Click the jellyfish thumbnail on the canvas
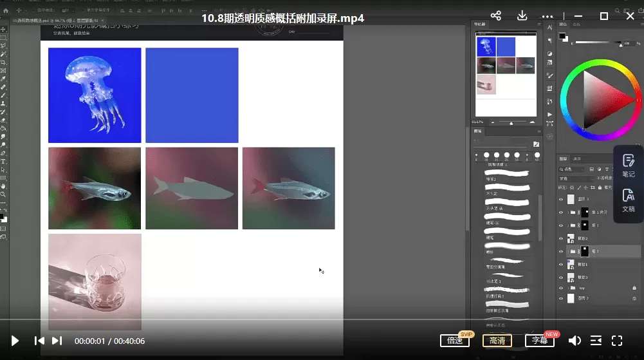The height and width of the screenshot is (360, 644). tap(95, 95)
